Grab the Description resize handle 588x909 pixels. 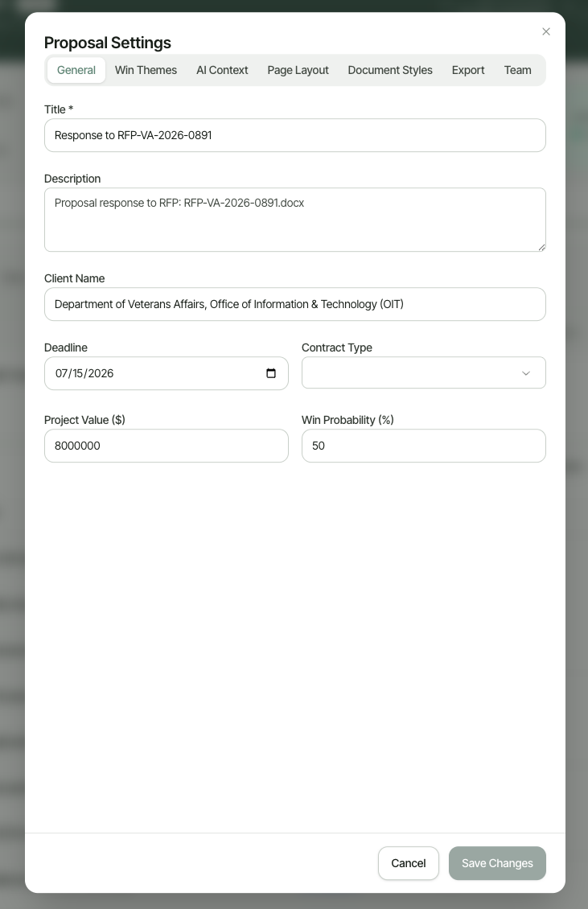pos(541,247)
